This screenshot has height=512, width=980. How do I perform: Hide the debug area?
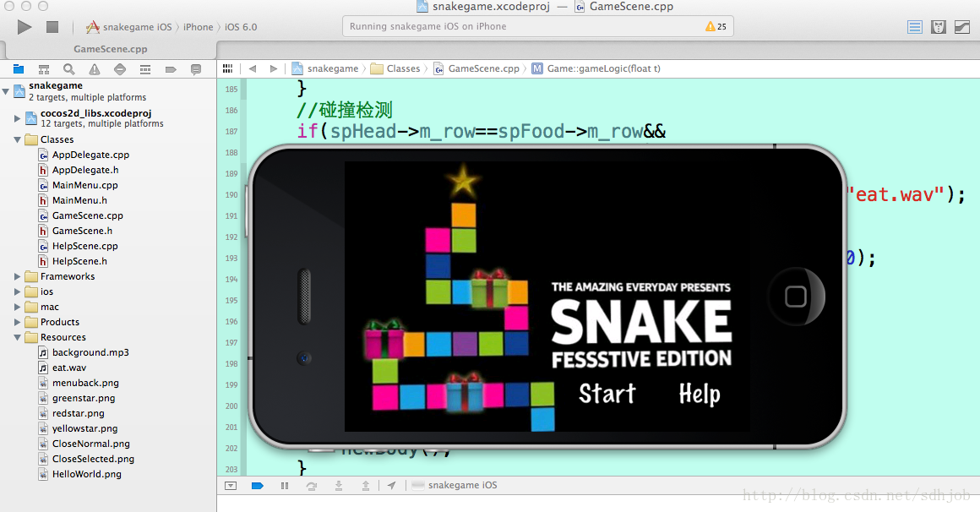coord(231,486)
